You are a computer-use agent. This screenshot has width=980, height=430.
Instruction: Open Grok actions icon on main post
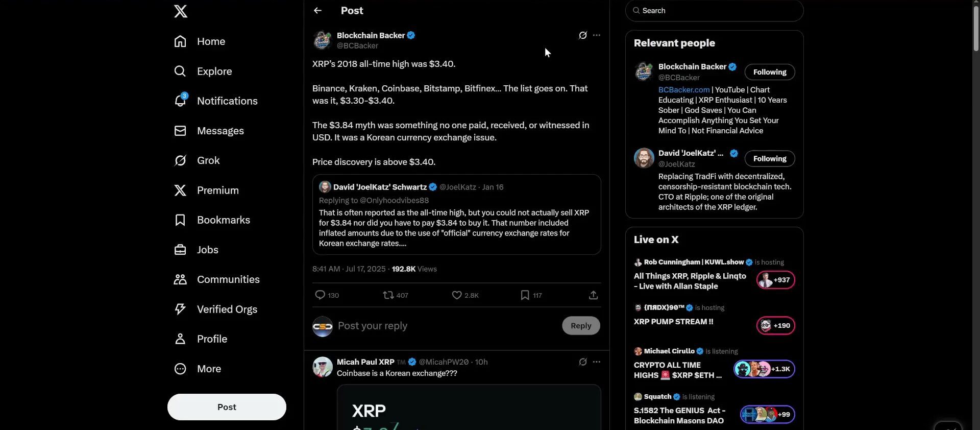[582, 35]
